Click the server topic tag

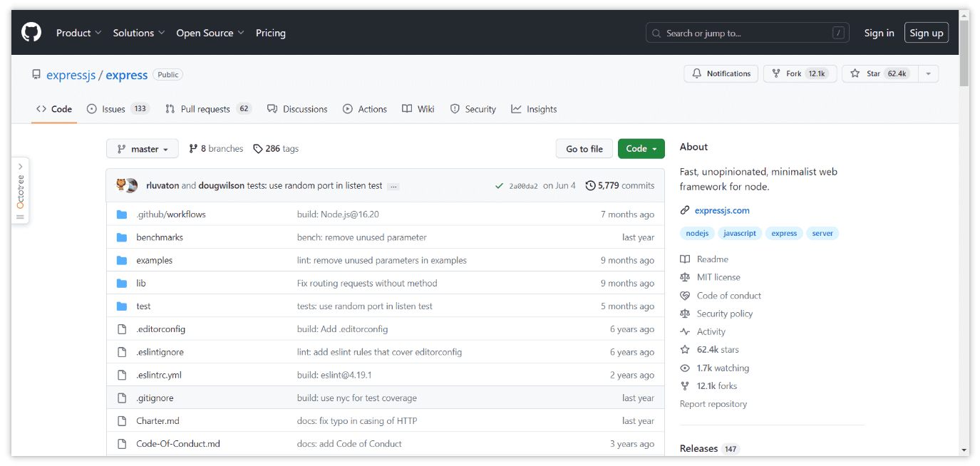(822, 233)
